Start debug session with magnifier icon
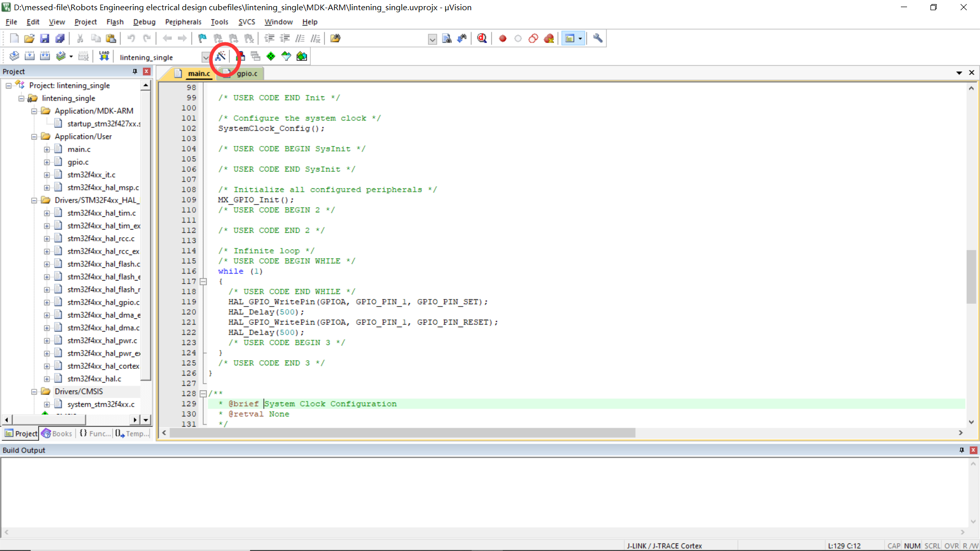The width and height of the screenshot is (980, 551). (x=482, y=38)
